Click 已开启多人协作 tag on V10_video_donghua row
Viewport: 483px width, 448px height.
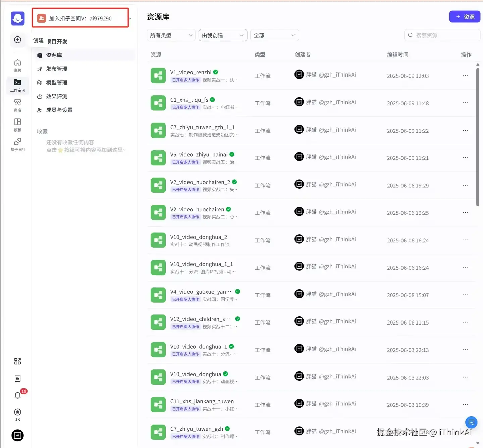[185, 382]
